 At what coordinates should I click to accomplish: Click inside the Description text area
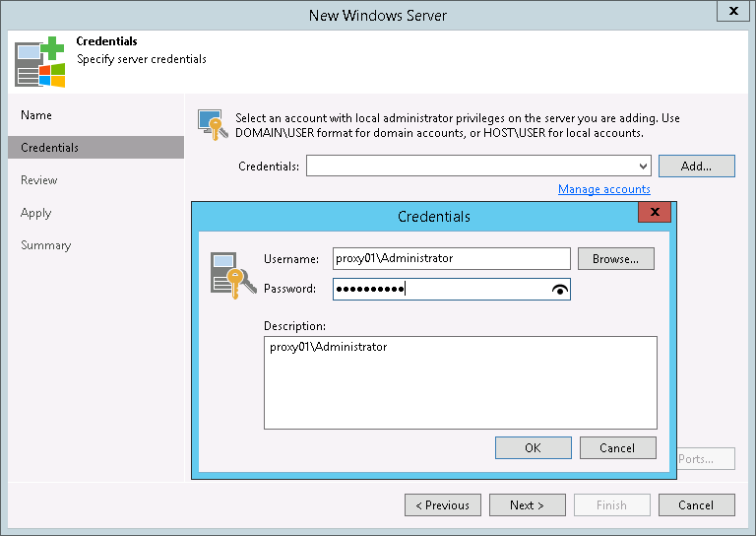461,382
